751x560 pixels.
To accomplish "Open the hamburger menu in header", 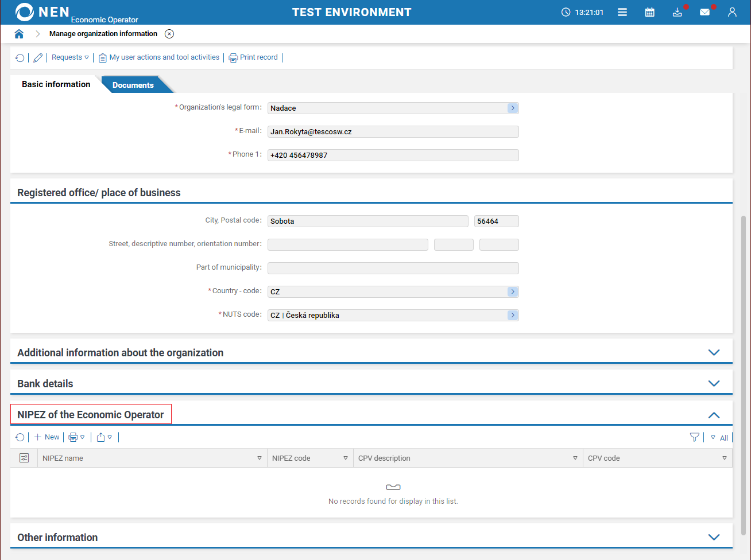I will pyautogui.click(x=622, y=12).
